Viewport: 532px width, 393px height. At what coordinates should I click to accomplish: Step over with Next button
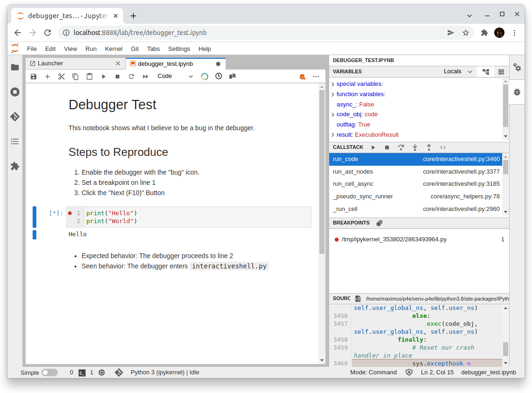click(401, 147)
